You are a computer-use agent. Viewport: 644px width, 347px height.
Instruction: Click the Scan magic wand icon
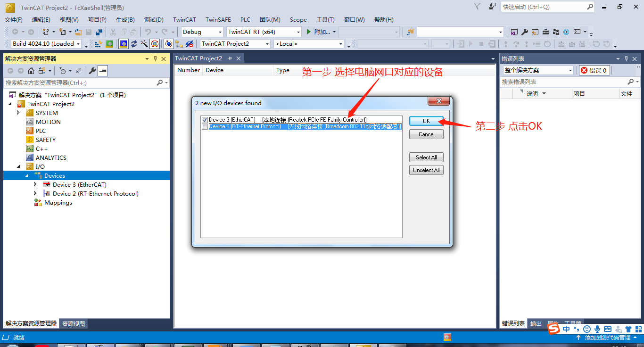point(144,44)
